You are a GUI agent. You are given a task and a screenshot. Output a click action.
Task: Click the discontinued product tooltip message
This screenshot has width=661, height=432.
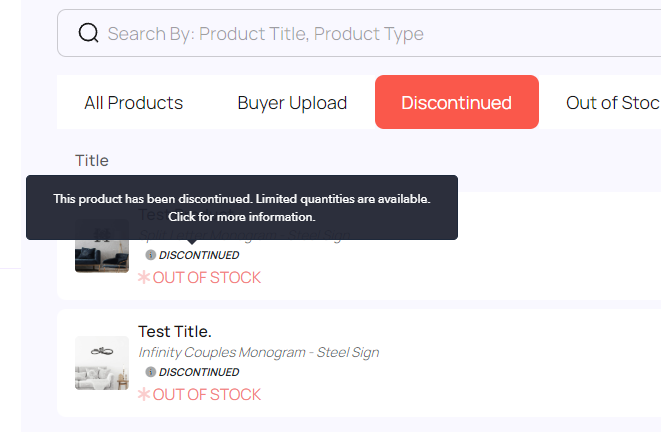[242, 207]
